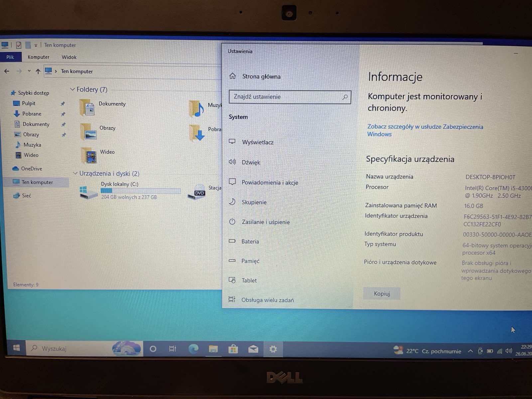Viewport: 532px width, 399px height.
Task: Open recent locations dropdown arrow
Action: click(x=29, y=71)
